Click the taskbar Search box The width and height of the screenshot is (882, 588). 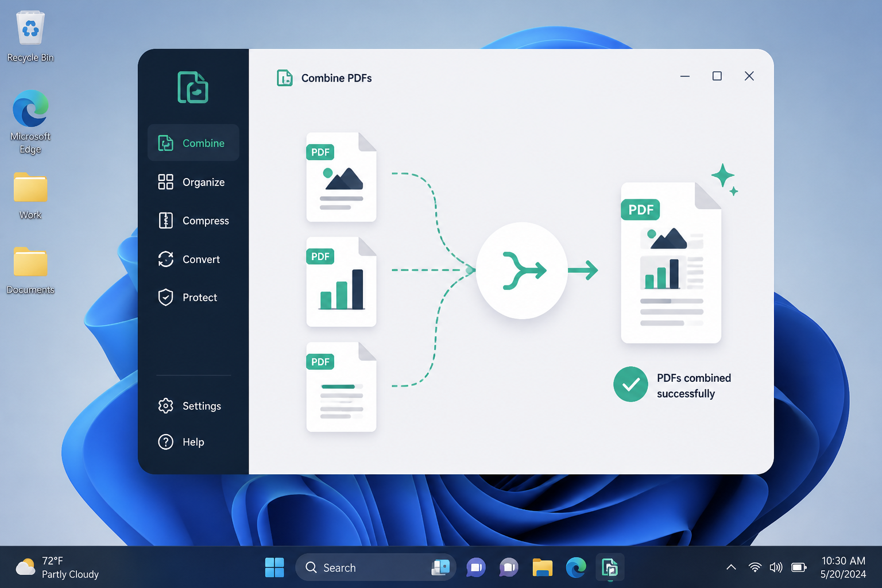(376, 567)
